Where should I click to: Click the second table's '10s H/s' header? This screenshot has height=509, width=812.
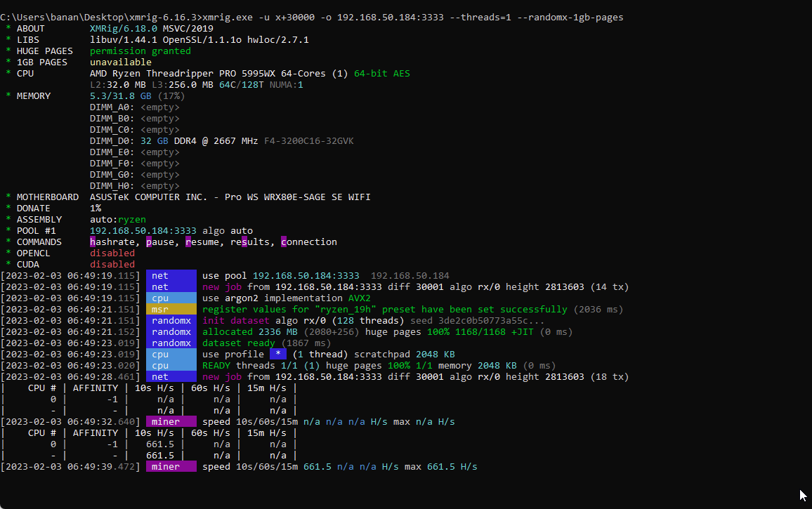tap(155, 433)
